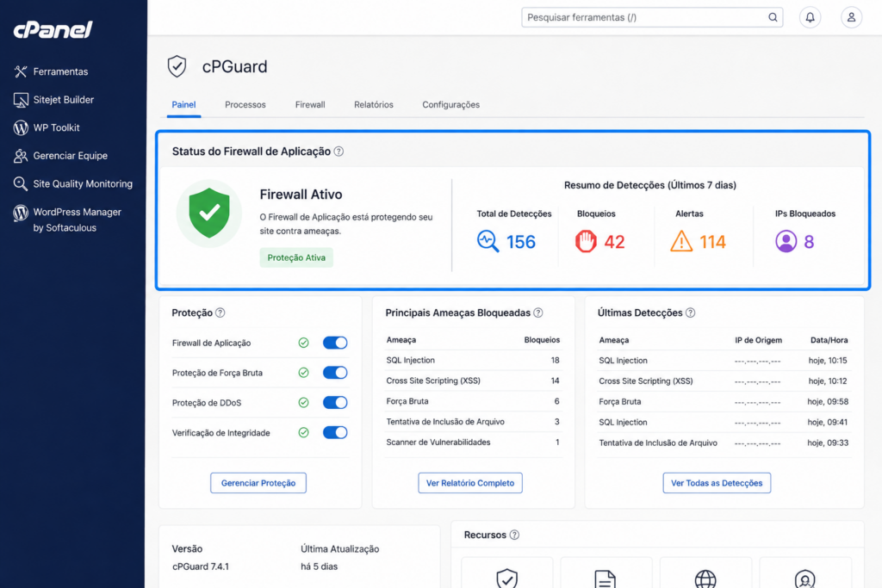Open Sitejet Builder from sidebar

pyautogui.click(x=54, y=100)
